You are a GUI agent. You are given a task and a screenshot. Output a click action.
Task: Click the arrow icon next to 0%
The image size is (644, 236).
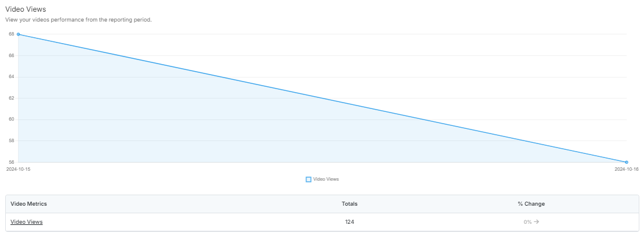pos(536,222)
